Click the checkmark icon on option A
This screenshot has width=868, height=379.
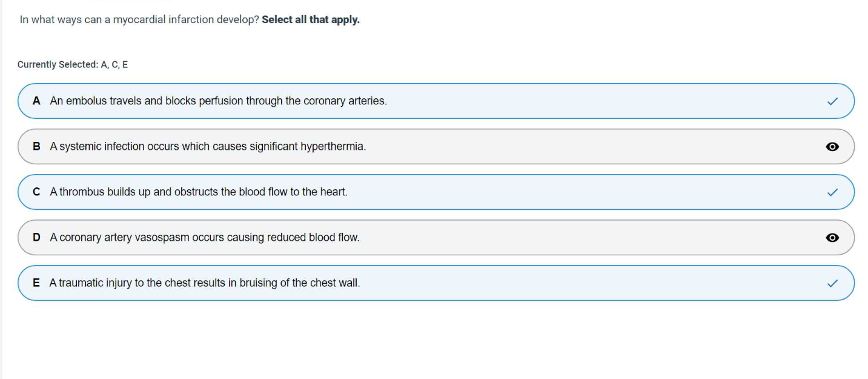point(832,101)
